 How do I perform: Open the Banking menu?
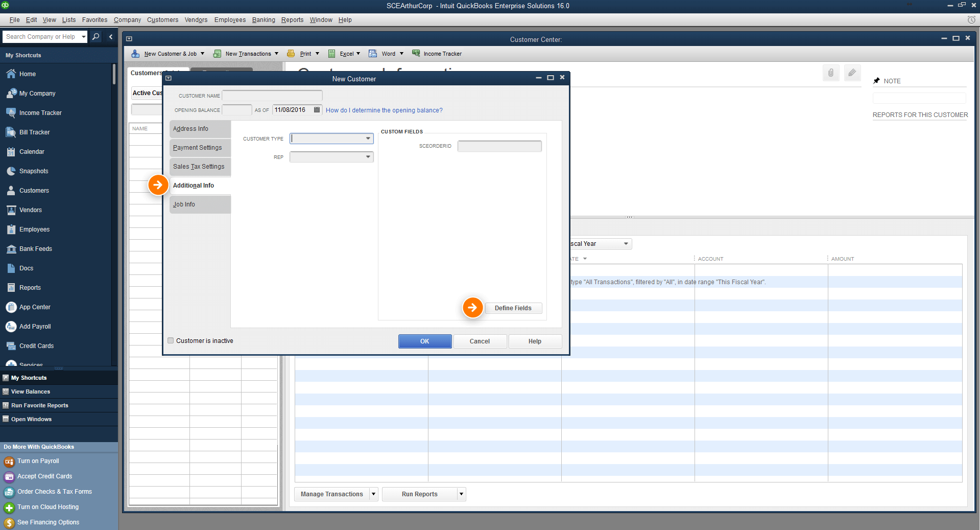pyautogui.click(x=264, y=20)
